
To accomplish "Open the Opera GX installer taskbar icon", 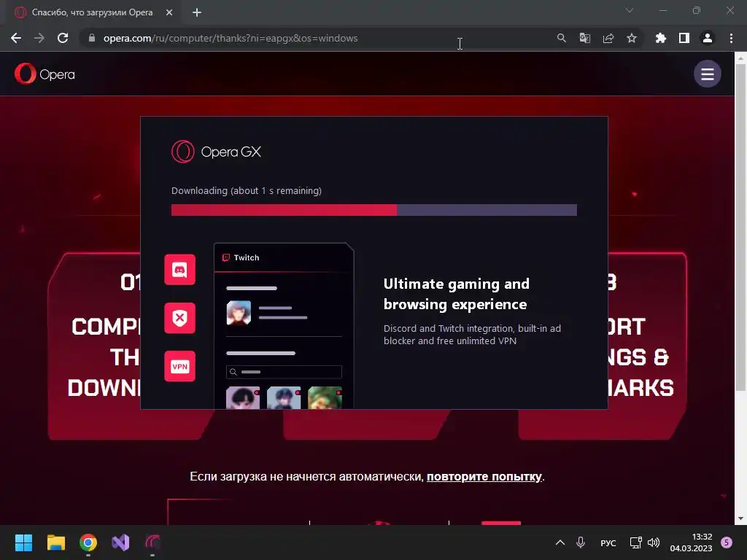I will [x=152, y=542].
